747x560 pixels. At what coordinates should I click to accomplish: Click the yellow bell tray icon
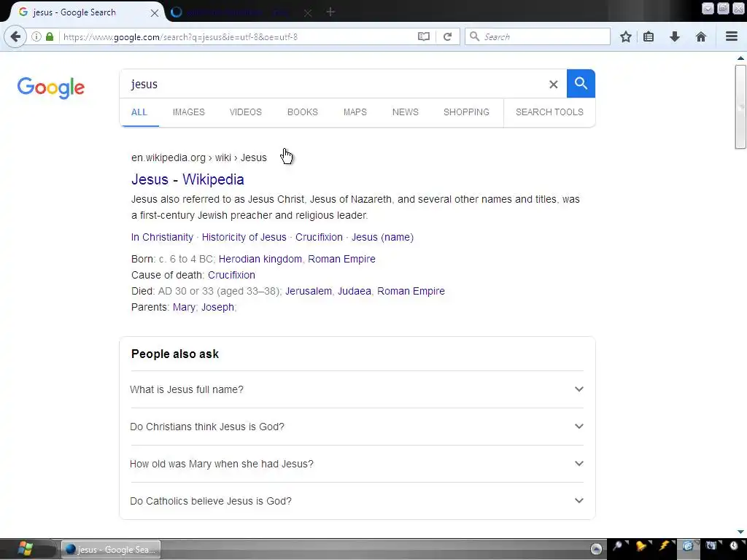click(642, 546)
